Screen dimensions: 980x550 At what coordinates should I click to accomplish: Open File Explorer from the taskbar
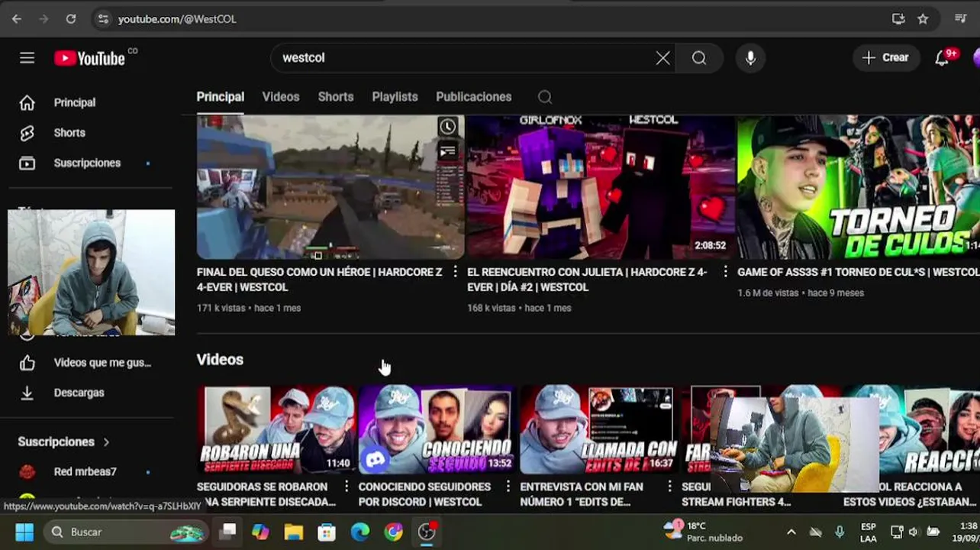294,532
